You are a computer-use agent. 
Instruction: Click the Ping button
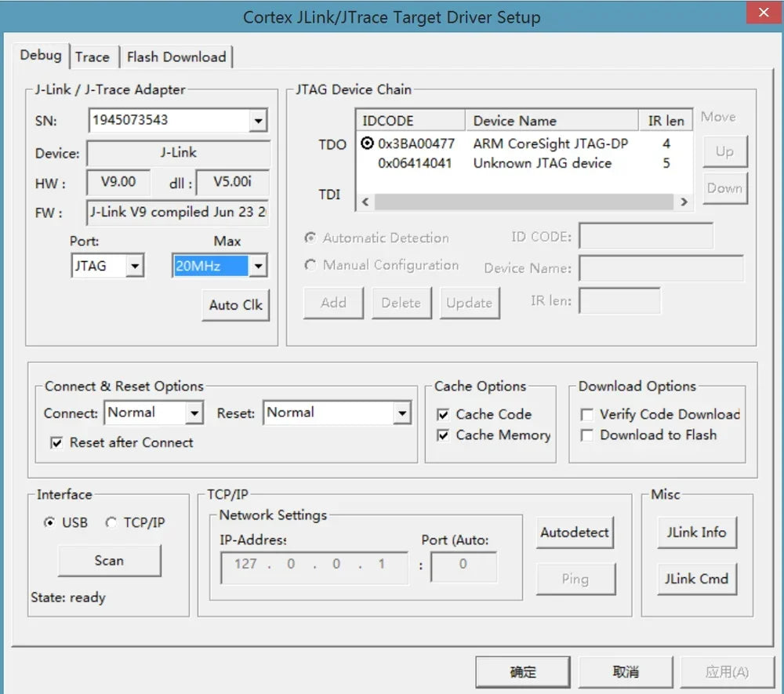(575, 579)
